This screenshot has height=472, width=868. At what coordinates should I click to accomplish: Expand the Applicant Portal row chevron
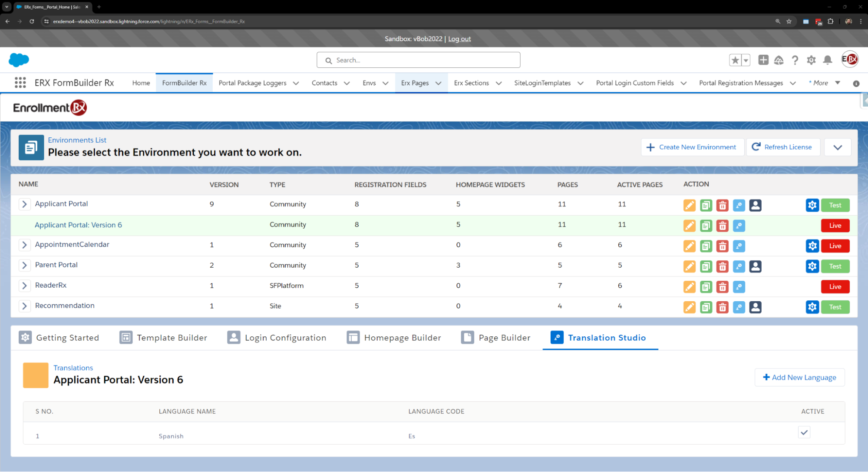[24, 204]
